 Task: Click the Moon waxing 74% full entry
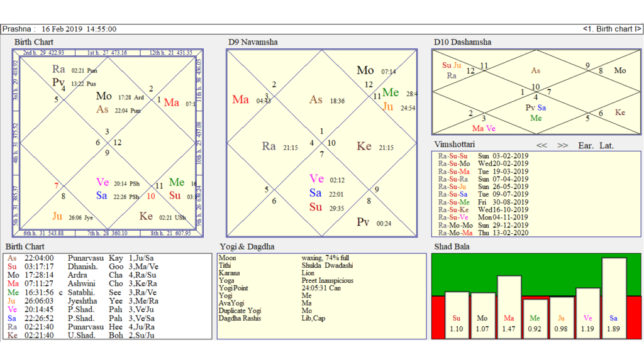(284, 258)
